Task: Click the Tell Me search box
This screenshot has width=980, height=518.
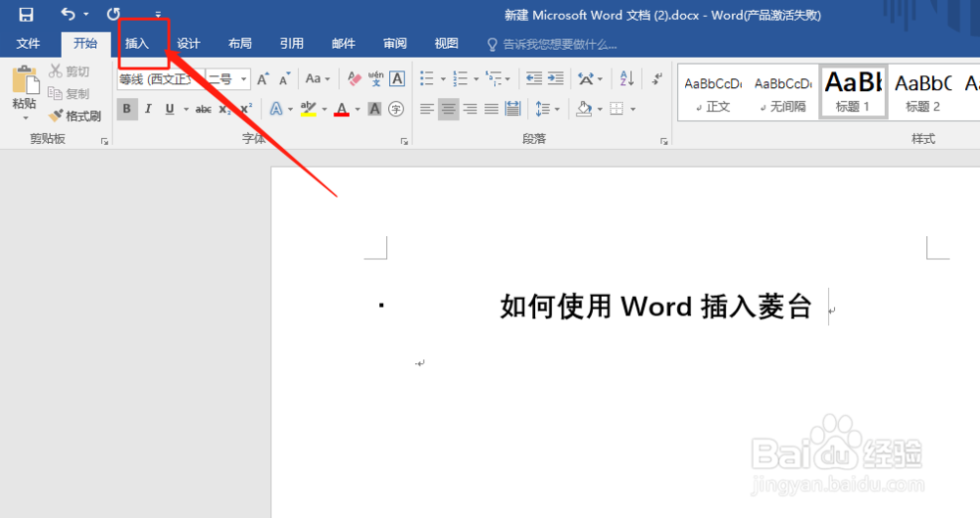Action: 552,44
